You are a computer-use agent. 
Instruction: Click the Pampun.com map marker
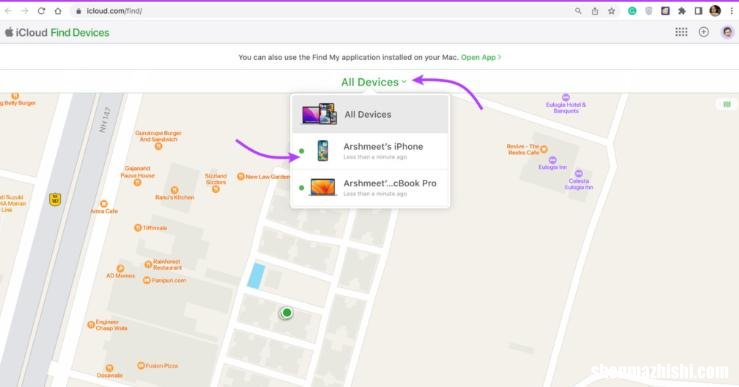(x=147, y=280)
